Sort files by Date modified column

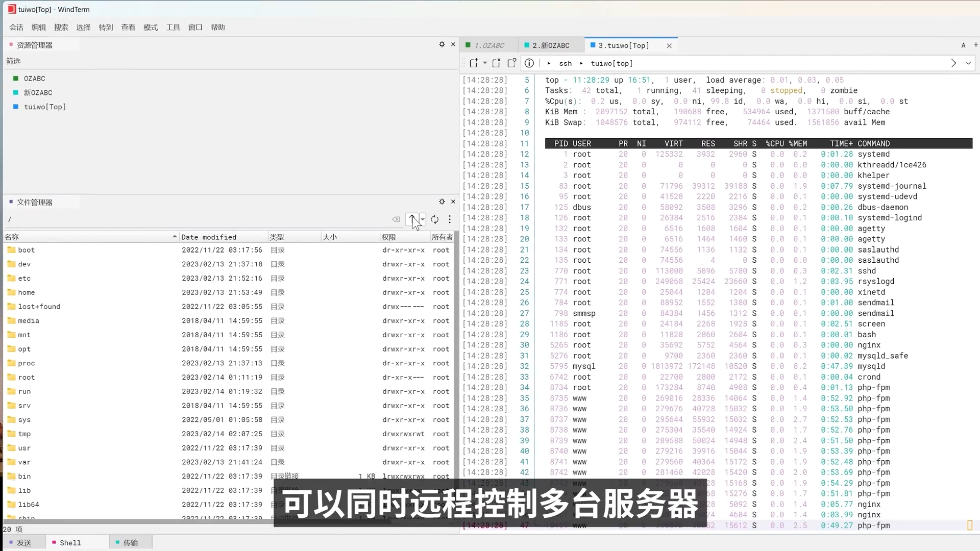tap(209, 237)
